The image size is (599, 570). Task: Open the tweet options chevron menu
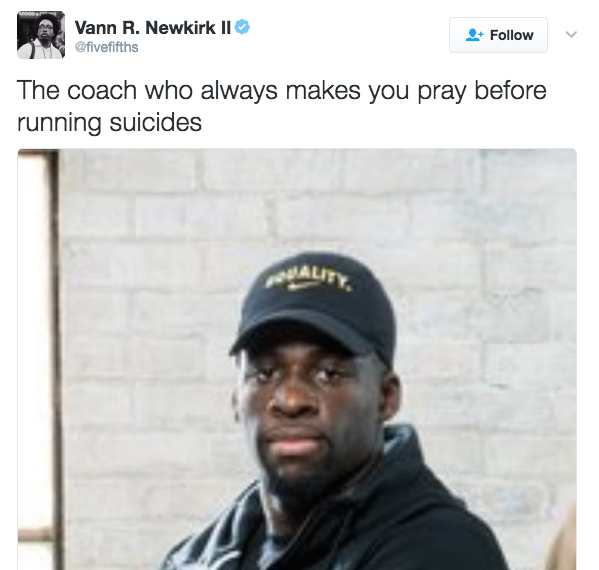pos(571,34)
